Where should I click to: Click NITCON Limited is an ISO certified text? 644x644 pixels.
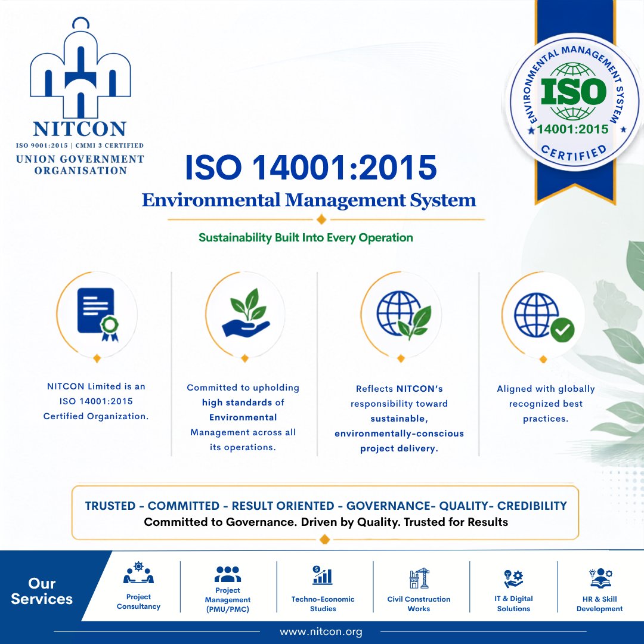tap(96, 401)
